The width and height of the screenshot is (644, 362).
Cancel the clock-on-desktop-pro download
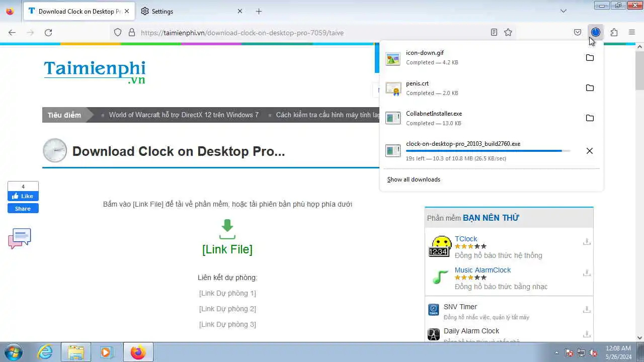click(590, 151)
